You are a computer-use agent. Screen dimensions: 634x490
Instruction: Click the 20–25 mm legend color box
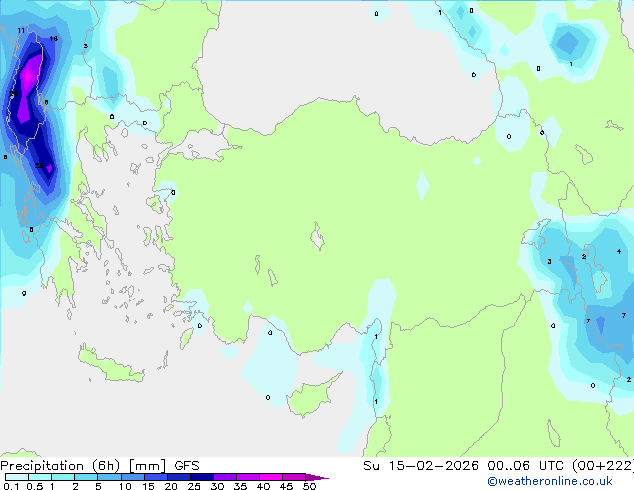click(179, 477)
